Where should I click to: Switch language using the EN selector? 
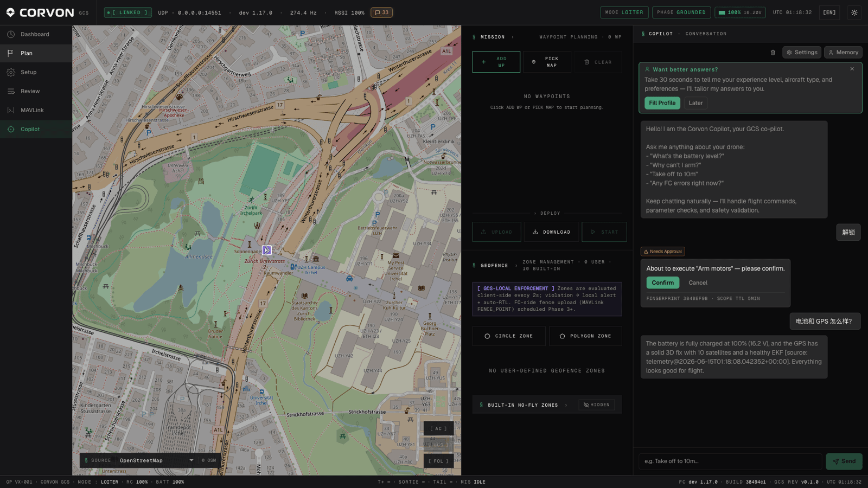point(829,12)
